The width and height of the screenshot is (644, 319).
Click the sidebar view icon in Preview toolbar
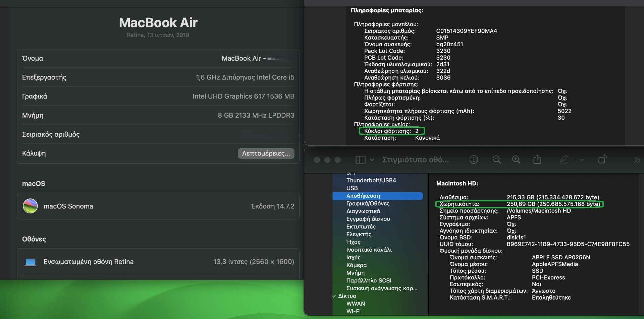coord(360,160)
